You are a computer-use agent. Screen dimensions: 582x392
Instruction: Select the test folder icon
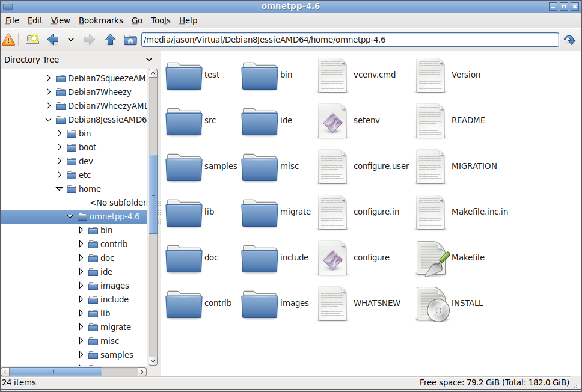coord(184,76)
